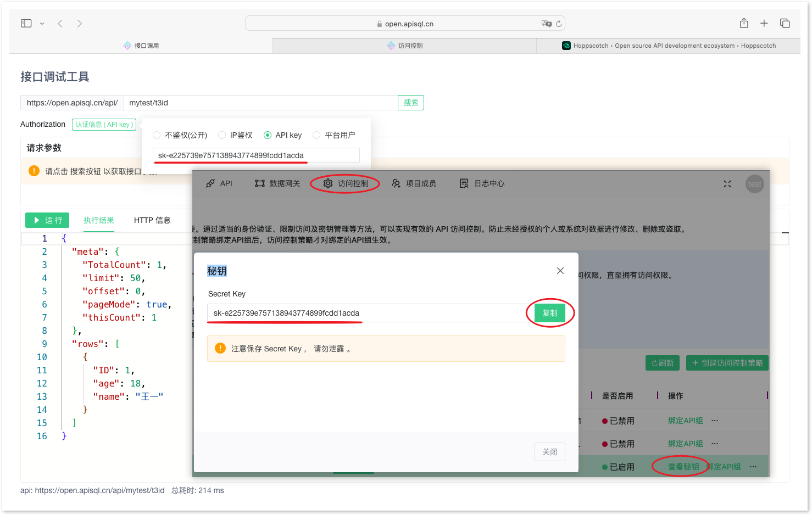Click the test user avatar
This screenshot has width=812, height=515.
pyautogui.click(x=755, y=184)
